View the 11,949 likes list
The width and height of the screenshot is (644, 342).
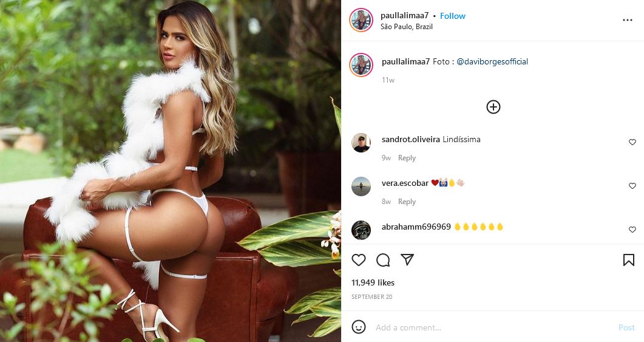point(373,282)
